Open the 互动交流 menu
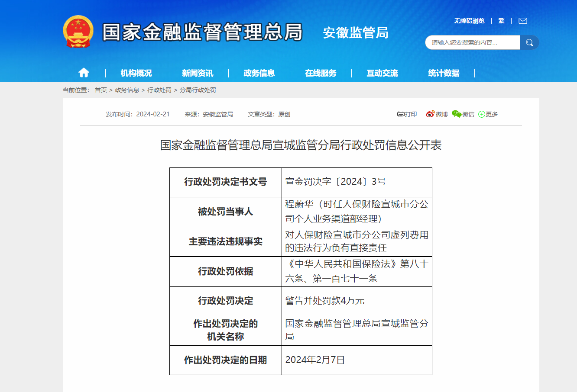Image resolution: width=577 pixels, height=392 pixels. click(382, 73)
